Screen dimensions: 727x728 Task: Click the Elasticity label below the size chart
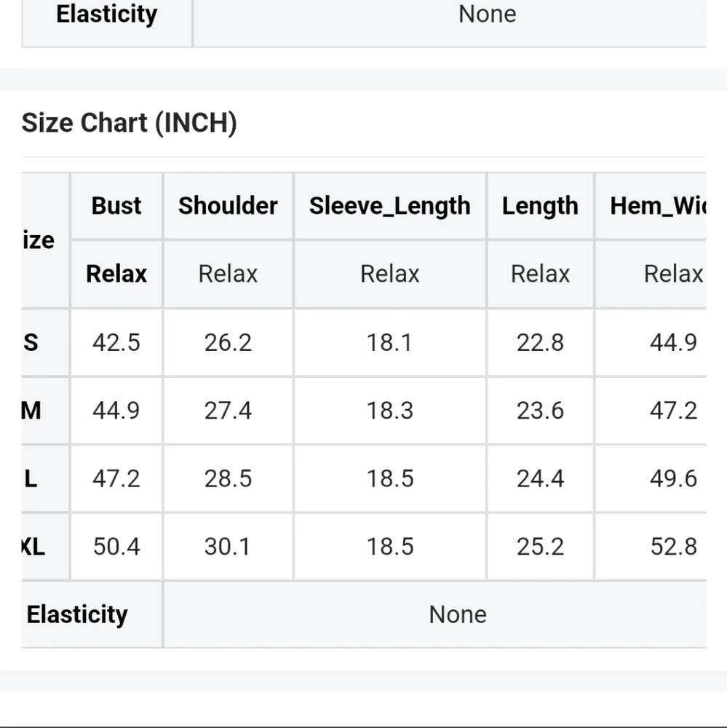point(77,614)
